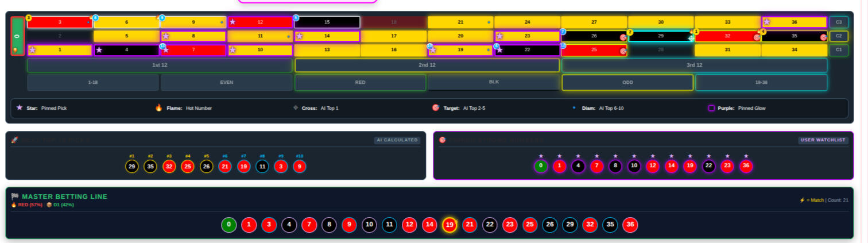Click the USER WATCHLIST badge
The width and height of the screenshot is (868, 243).
(823, 140)
